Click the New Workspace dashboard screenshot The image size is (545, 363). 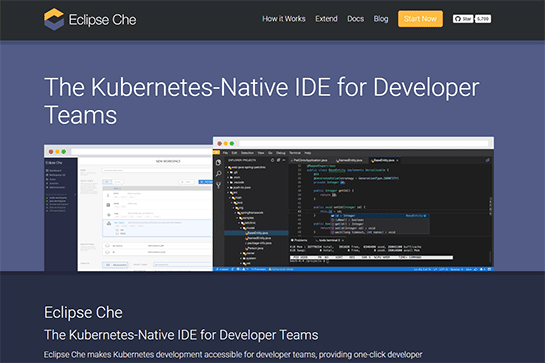tap(128, 208)
